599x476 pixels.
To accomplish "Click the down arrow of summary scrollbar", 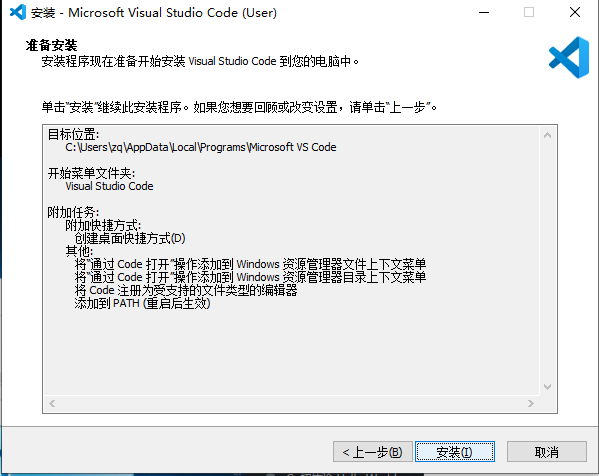I will (x=547, y=387).
